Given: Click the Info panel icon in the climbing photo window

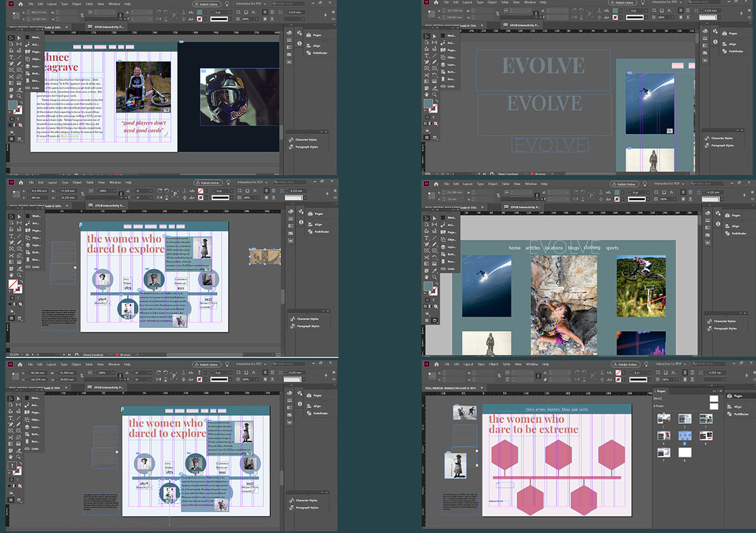Looking at the screenshot, I should click(x=718, y=224).
